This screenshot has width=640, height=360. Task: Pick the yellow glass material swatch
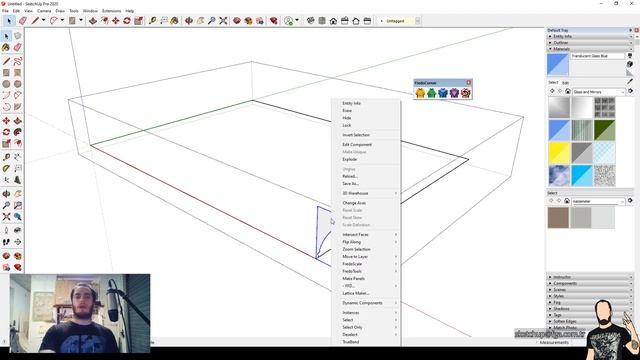tap(559, 153)
